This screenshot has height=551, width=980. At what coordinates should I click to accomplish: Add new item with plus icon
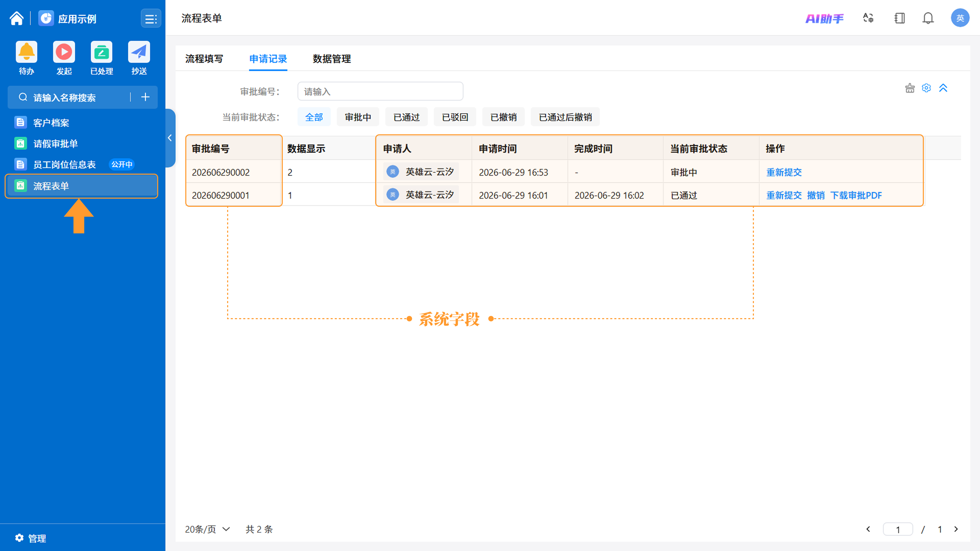pyautogui.click(x=145, y=97)
